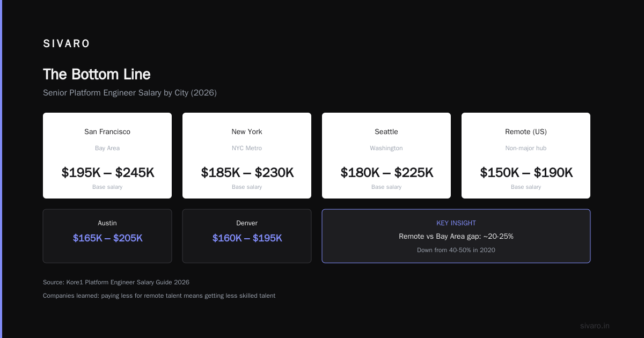This screenshot has height=338, width=644.
Task: Click the $180K – $225K salary figure
Action: click(x=386, y=172)
